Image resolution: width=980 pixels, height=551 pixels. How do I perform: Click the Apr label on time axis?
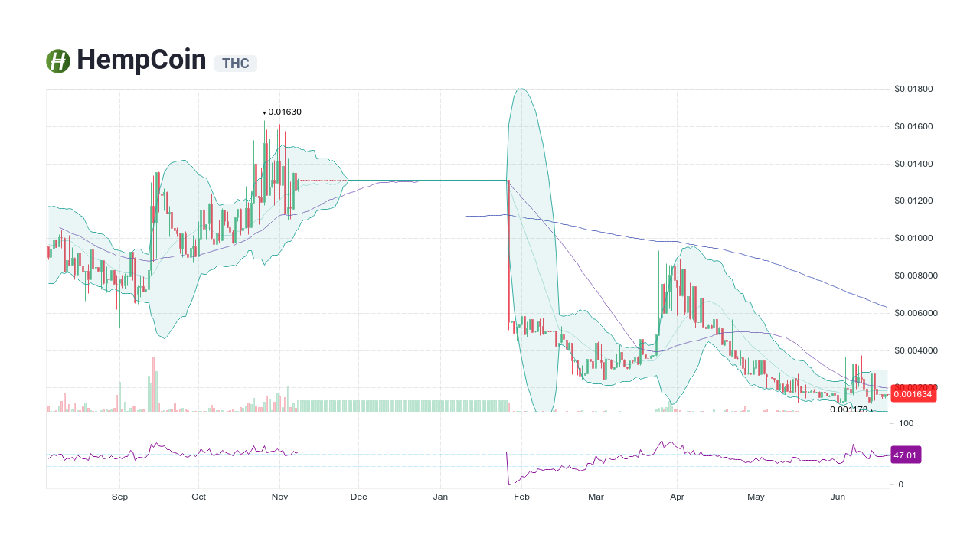[677, 497]
